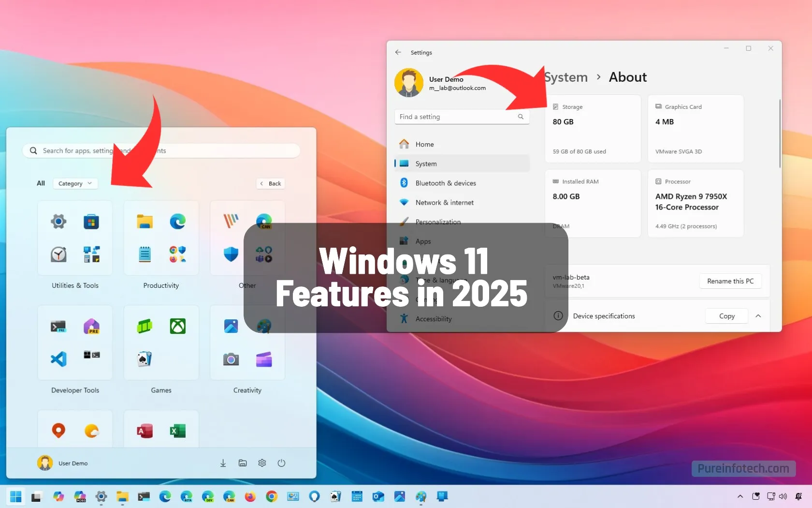Open Bluetooth & devices settings

pyautogui.click(x=462, y=183)
